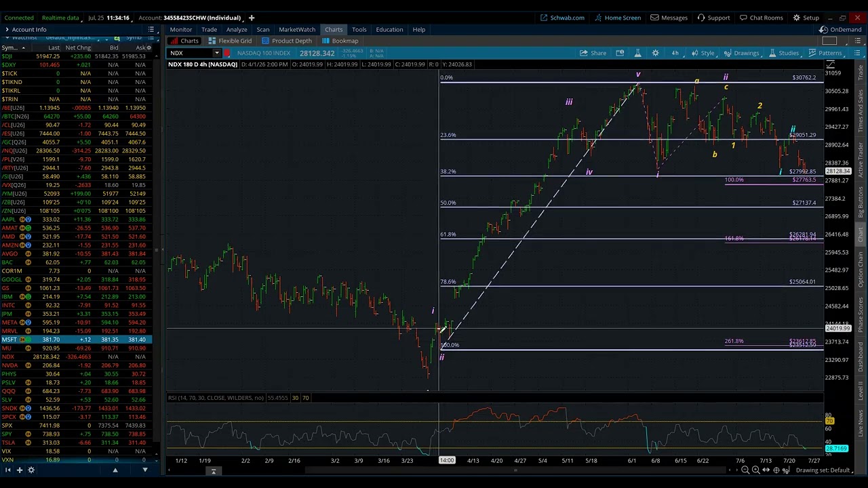Open the Monitor tab
Image resolution: width=868 pixels, height=488 pixels.
(x=180, y=29)
